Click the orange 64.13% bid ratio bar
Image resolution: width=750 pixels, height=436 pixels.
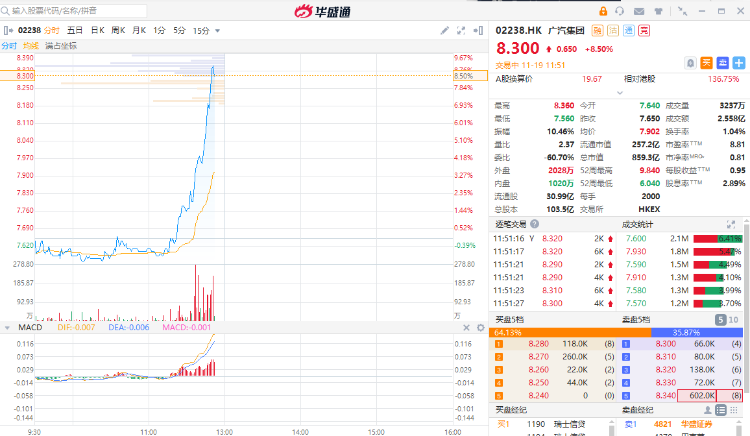pyautogui.click(x=570, y=332)
